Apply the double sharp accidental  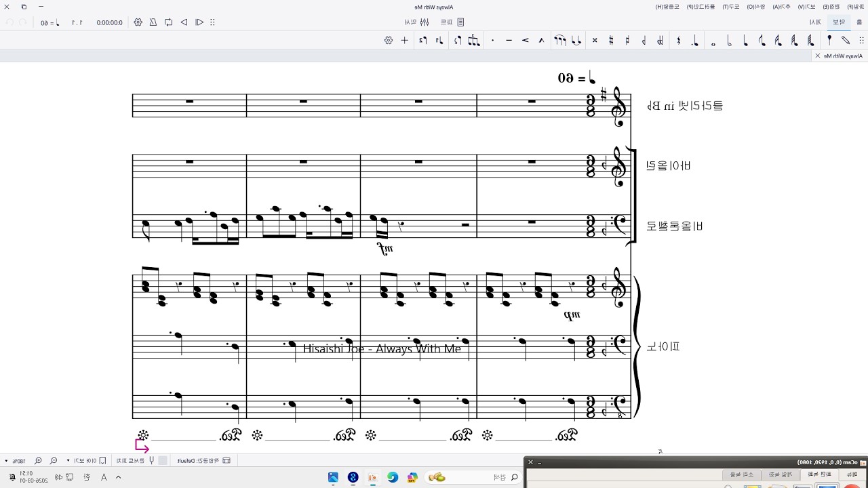click(595, 40)
